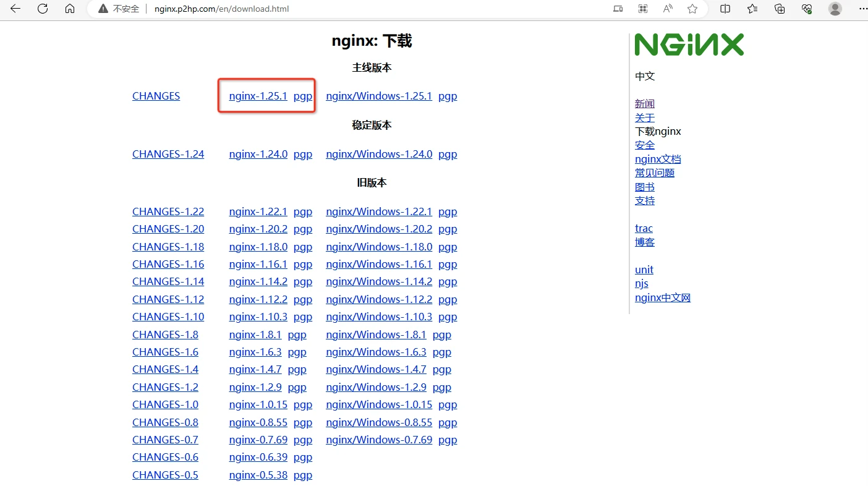Image resolution: width=868 pixels, height=486 pixels.
Task: Download nginx-0.6.39
Action: coord(258,457)
